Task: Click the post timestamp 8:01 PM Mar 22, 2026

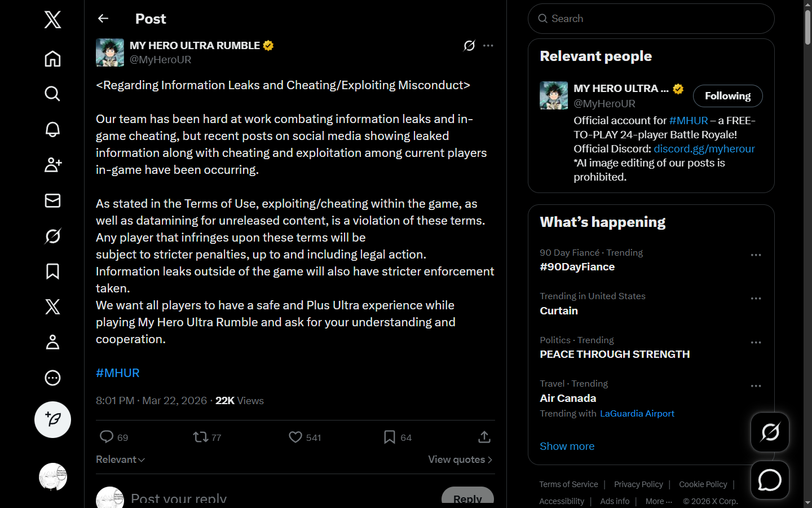Action: pyautogui.click(x=152, y=401)
